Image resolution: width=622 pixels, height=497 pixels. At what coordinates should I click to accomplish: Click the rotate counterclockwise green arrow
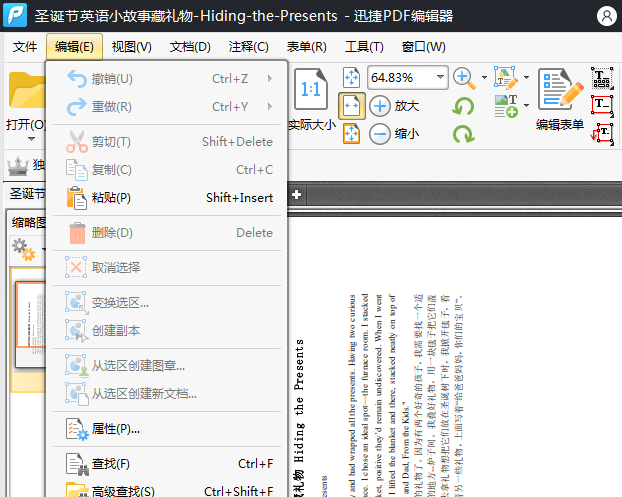pos(463,106)
